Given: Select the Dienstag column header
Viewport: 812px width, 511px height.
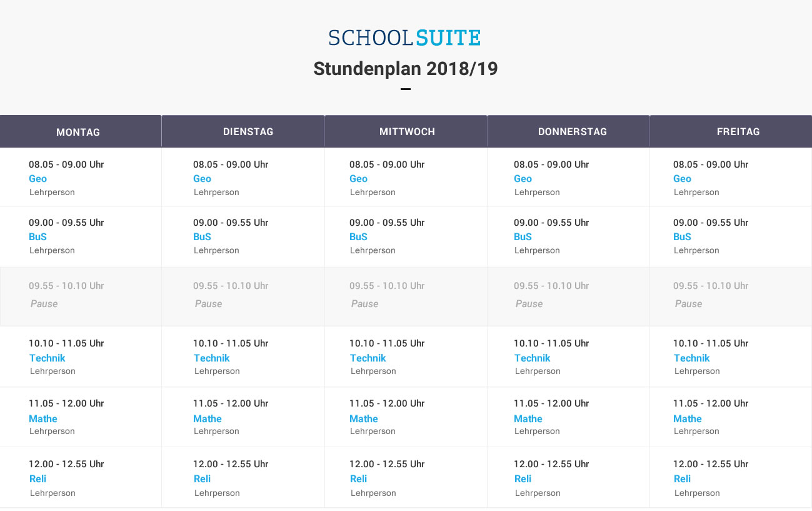Looking at the screenshot, I should tap(248, 132).
